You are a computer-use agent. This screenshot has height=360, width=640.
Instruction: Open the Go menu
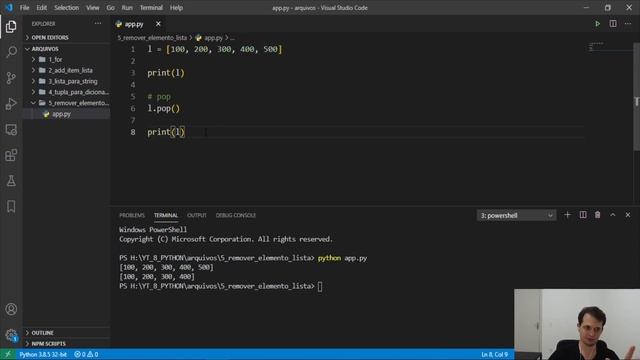(111, 8)
